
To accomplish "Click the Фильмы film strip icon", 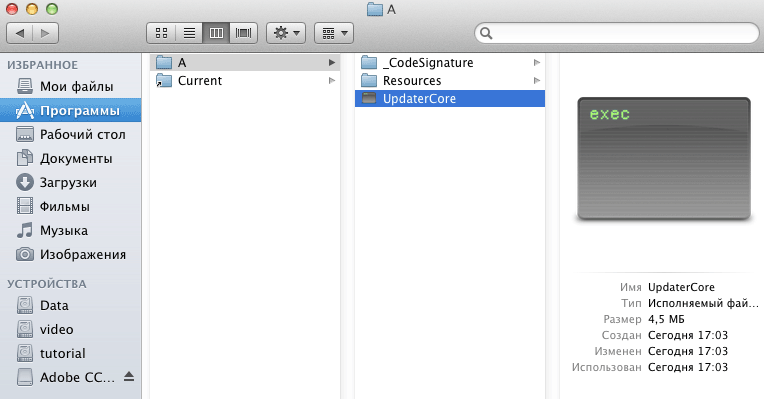I will 25,206.
